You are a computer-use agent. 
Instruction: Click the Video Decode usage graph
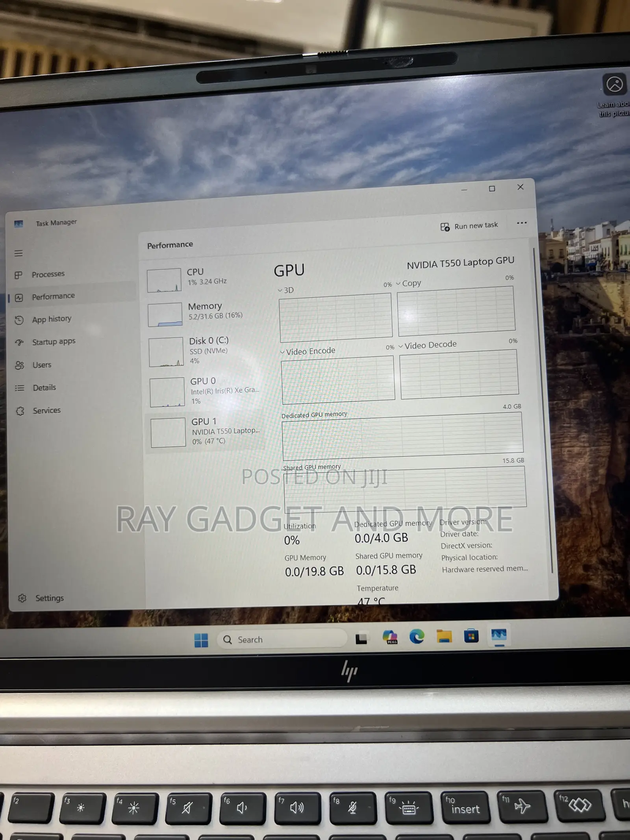[x=460, y=374]
